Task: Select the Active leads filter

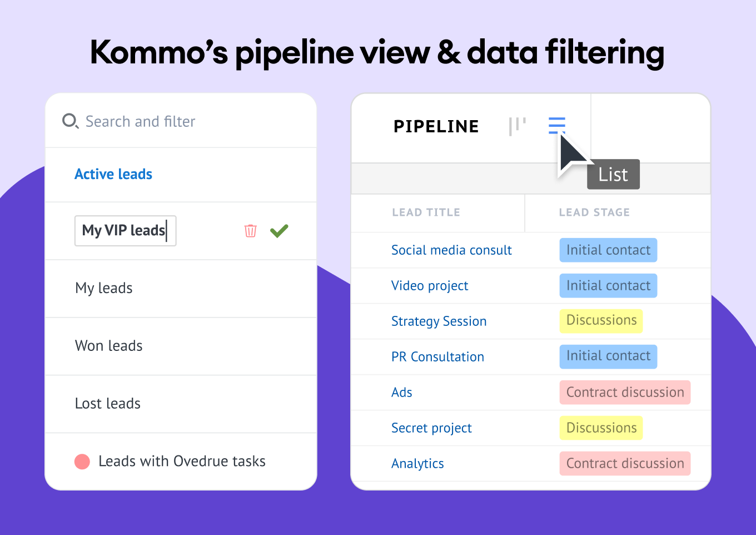Action: point(113,174)
